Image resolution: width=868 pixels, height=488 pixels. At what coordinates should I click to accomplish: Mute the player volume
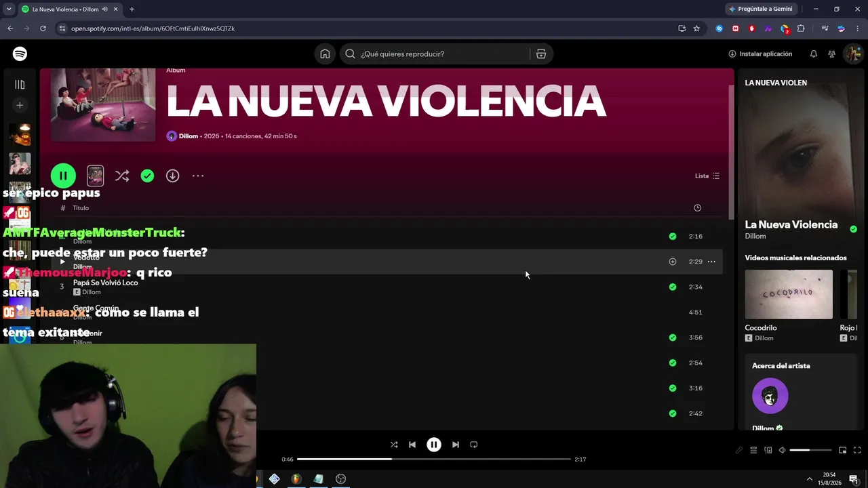(x=782, y=450)
